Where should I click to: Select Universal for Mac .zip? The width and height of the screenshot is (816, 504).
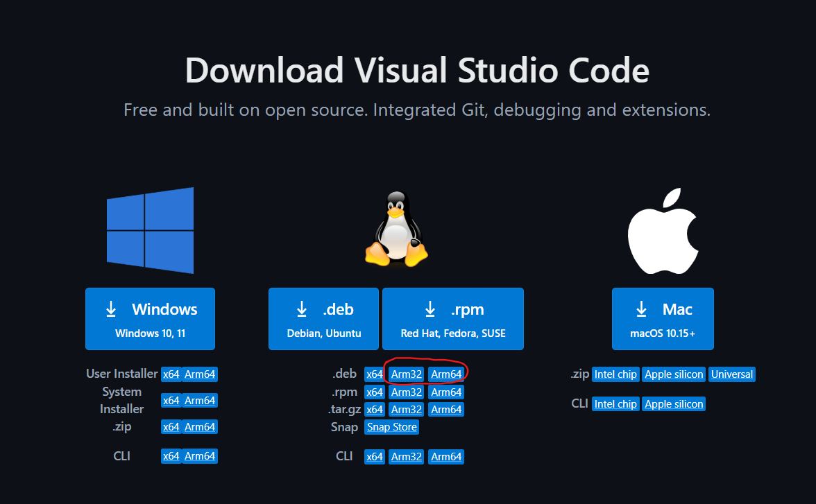tap(731, 374)
